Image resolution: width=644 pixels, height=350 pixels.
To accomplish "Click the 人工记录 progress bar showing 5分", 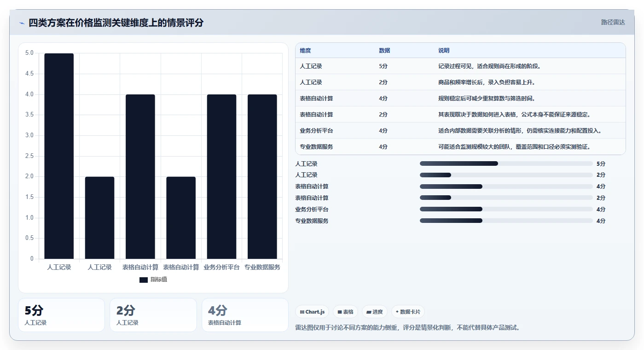I will (506, 163).
